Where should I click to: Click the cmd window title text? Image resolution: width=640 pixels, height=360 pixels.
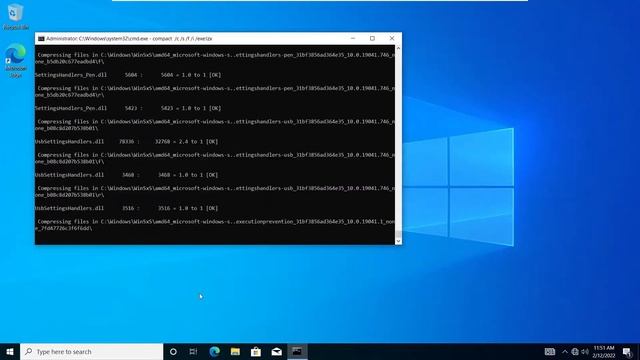click(x=129, y=38)
